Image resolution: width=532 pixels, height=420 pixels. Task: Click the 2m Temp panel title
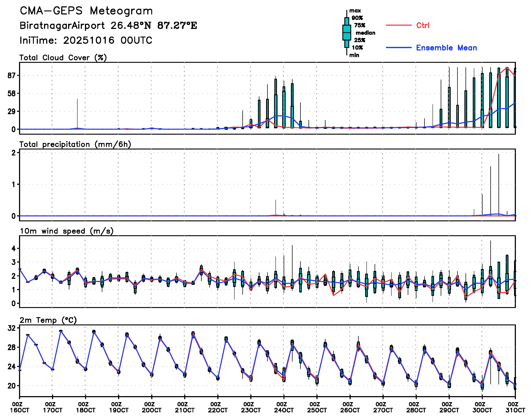48,320
